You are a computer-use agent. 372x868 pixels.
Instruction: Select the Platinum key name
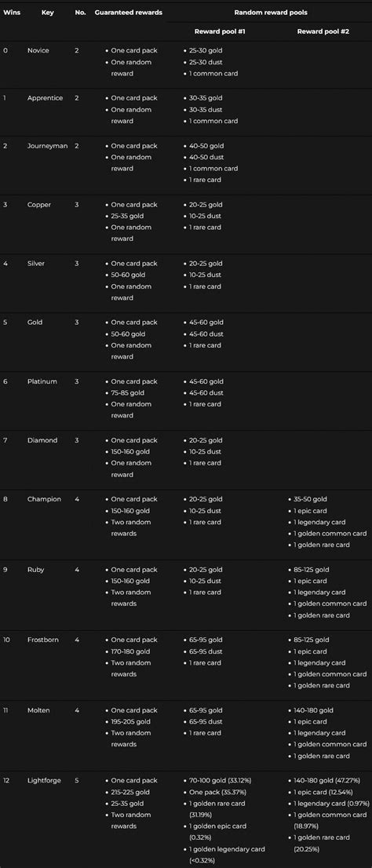pyautogui.click(x=42, y=381)
